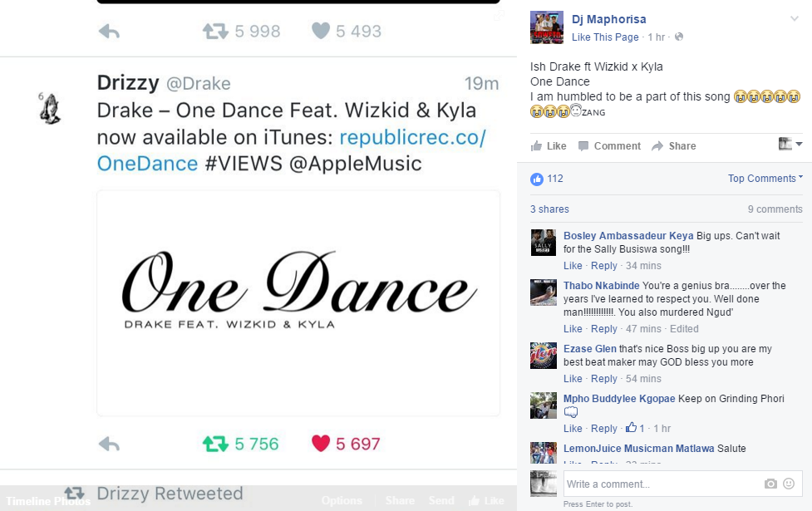View Edited history on Thabo's comment

[684, 329]
